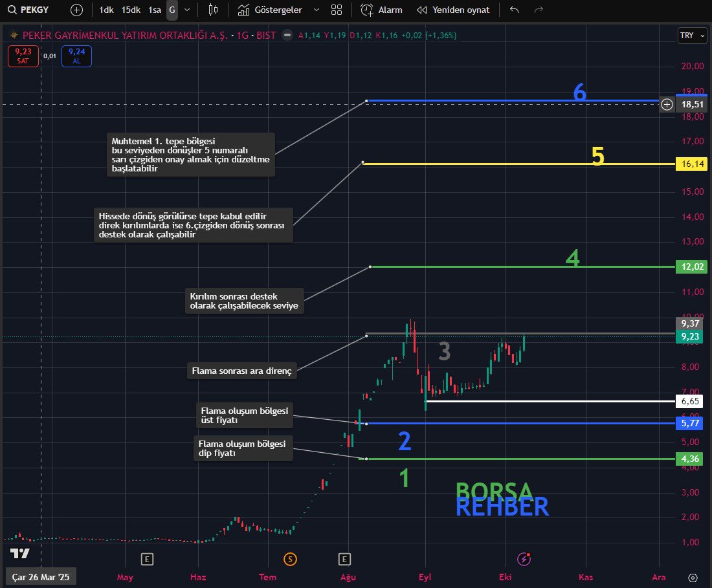Click the purple lightning event marker
Image resolution: width=712 pixels, height=588 pixels.
524,559
